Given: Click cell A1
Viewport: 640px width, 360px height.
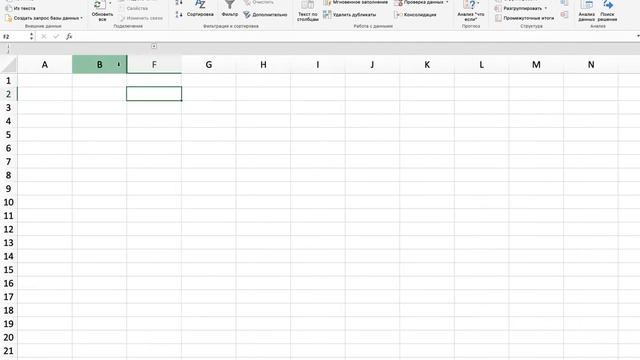Looking at the screenshot, I should [44, 80].
